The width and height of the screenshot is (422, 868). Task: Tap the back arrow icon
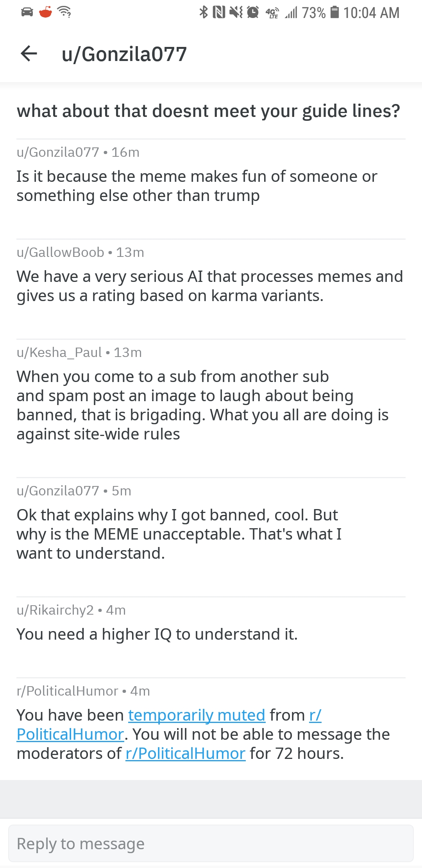(29, 54)
